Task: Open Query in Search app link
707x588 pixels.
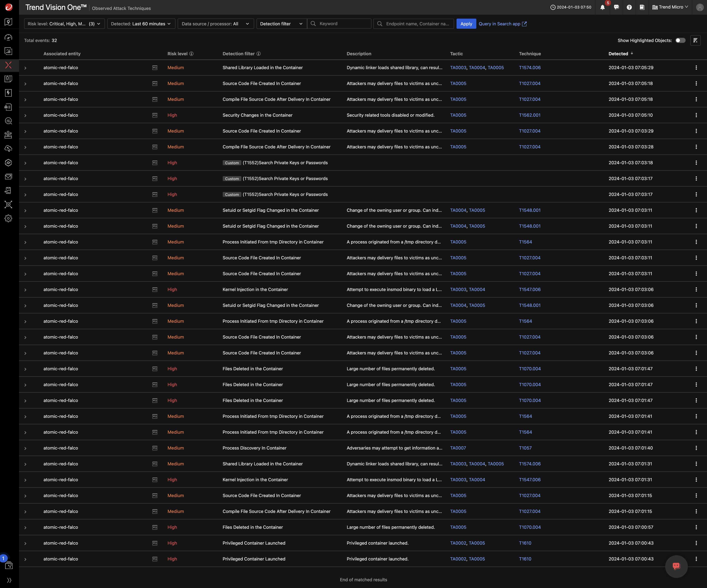Action: pyautogui.click(x=502, y=24)
